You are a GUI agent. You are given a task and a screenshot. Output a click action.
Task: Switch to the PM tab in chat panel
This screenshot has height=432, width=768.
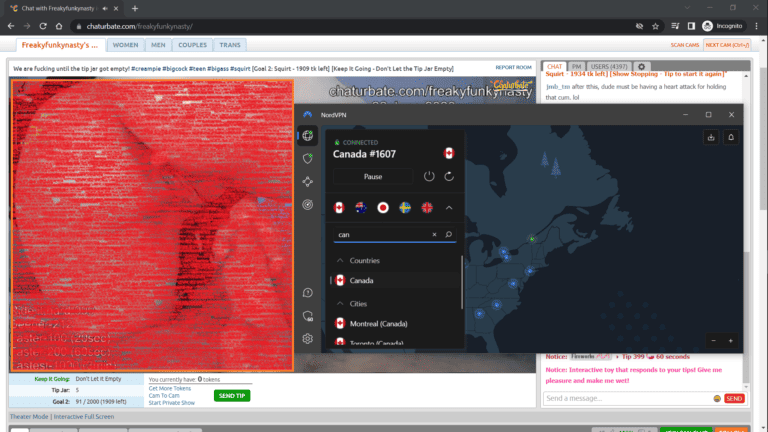[577, 66]
